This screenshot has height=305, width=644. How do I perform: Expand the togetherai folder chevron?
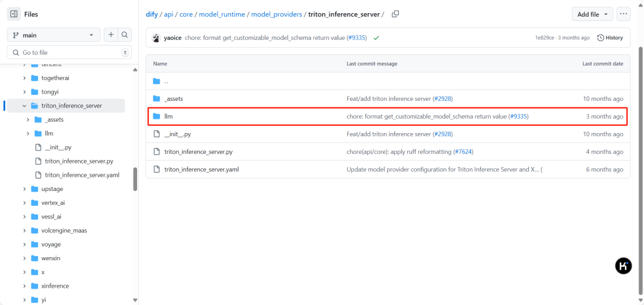(24, 78)
